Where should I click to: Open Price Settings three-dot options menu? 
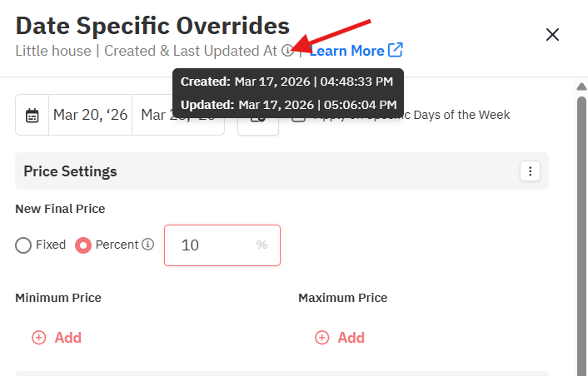coord(530,171)
